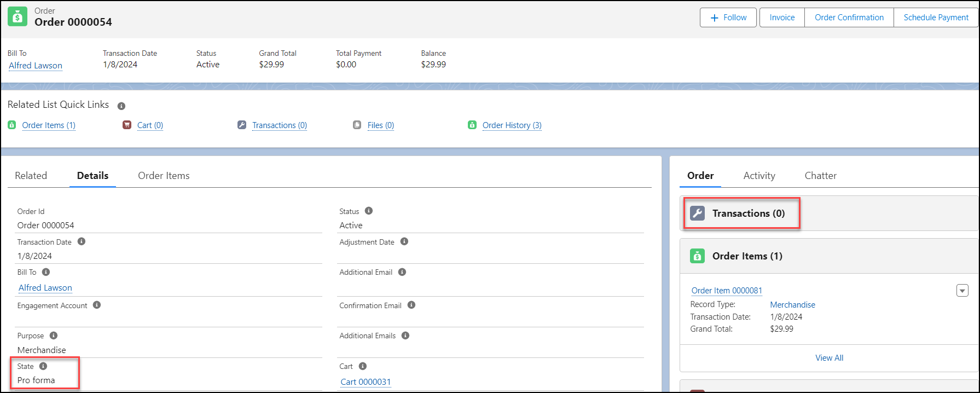The height and width of the screenshot is (393, 980).
Task: Click green Order Items icon in right panel
Action: click(x=697, y=256)
